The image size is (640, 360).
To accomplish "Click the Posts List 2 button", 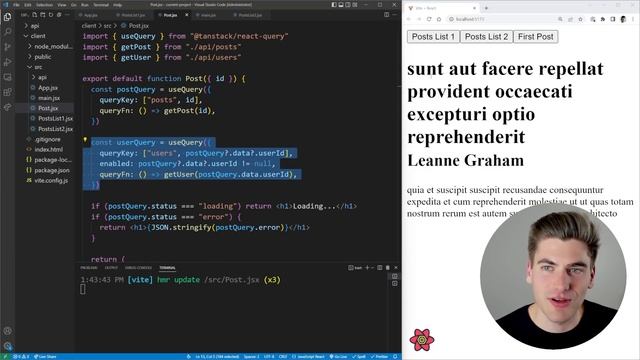I will (487, 37).
